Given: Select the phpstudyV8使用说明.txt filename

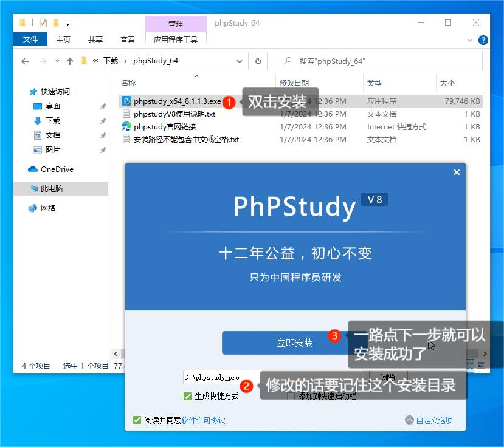Looking at the screenshot, I should click(174, 114).
